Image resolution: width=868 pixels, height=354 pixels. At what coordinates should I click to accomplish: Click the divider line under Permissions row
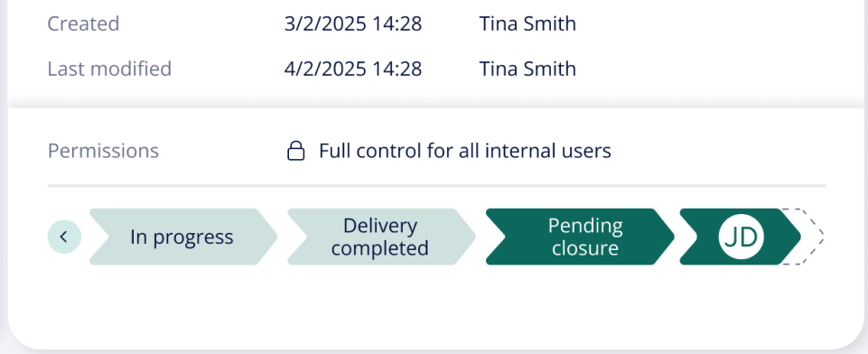pyautogui.click(x=436, y=186)
